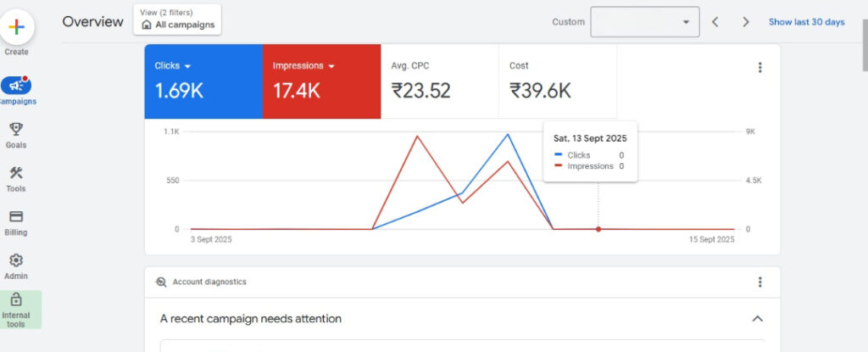Collapse the campaign needs attention section

757,319
